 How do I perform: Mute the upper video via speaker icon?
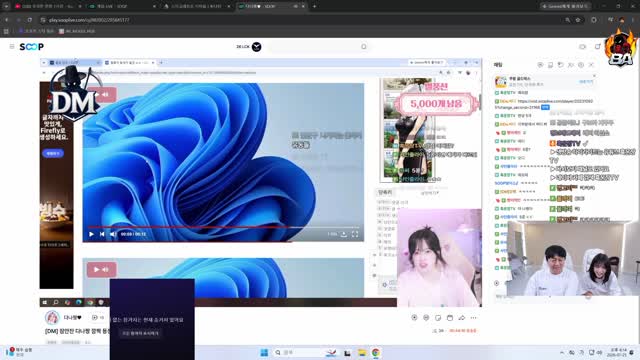pos(113,234)
